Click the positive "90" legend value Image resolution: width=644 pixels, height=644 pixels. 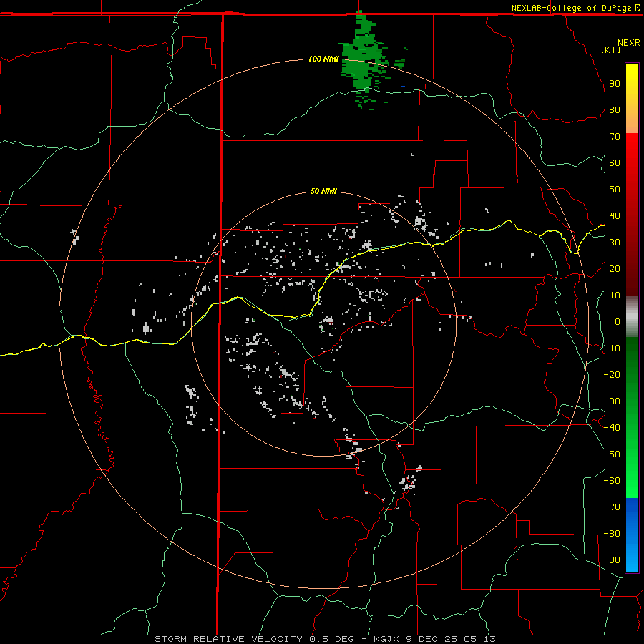[615, 84]
